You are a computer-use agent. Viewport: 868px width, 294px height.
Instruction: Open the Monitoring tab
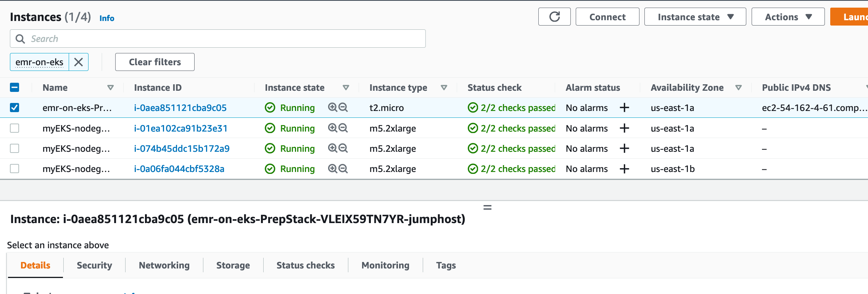385,265
